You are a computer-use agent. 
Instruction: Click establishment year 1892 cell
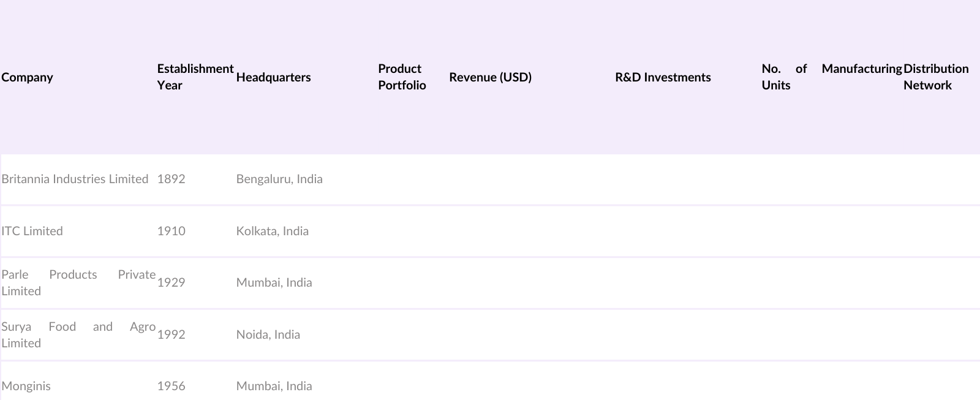(171, 179)
